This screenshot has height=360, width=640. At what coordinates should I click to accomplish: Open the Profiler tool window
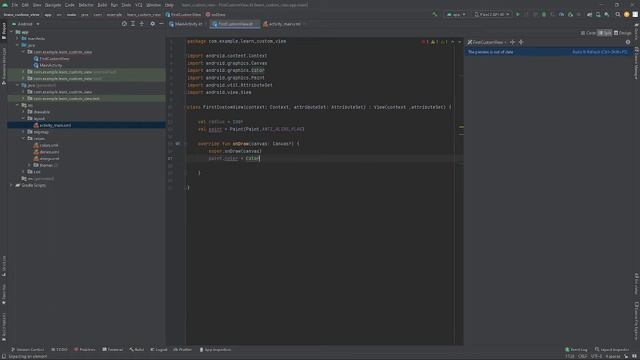coord(182,350)
